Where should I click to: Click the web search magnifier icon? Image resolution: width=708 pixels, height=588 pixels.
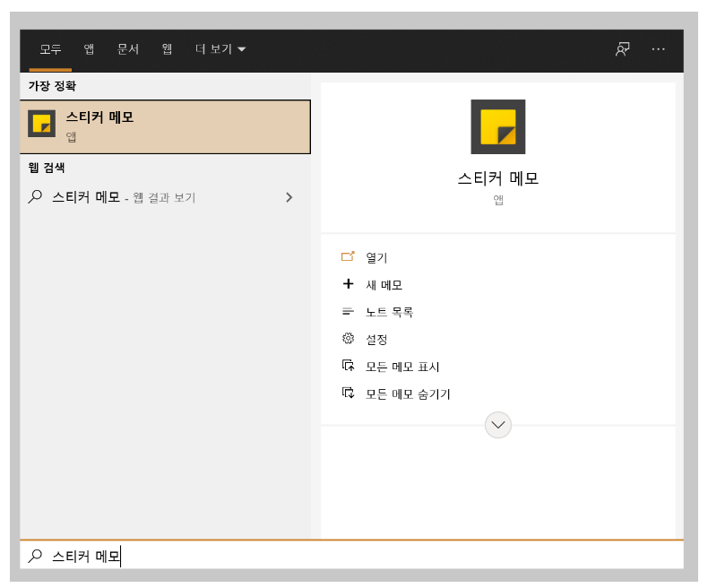(x=35, y=197)
